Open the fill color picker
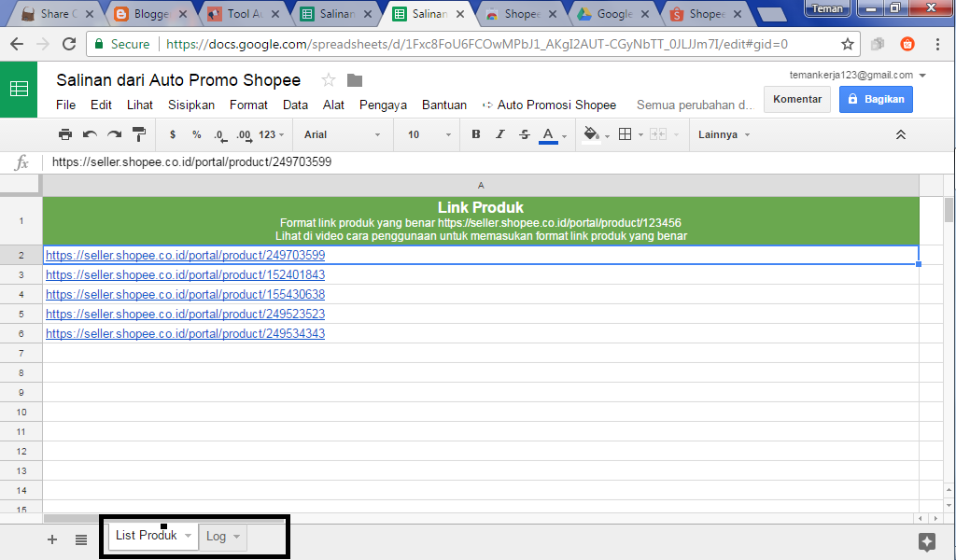The width and height of the screenshot is (956, 560). (x=591, y=134)
